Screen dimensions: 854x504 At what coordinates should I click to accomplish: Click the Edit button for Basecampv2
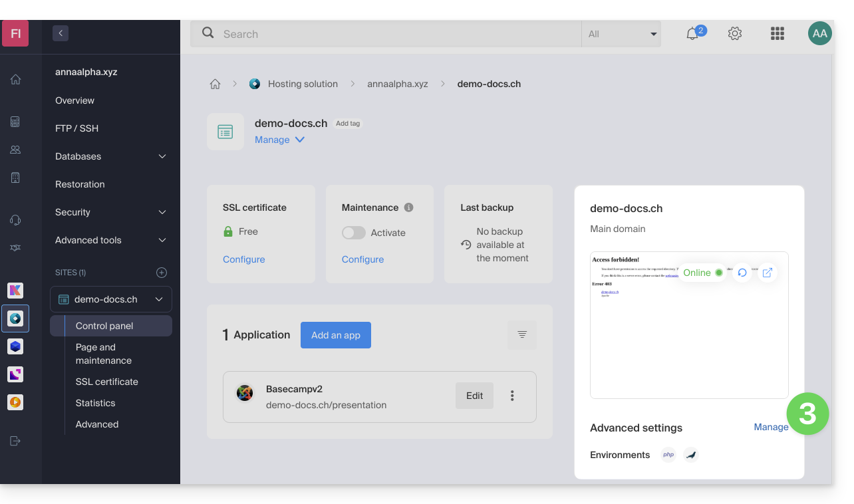click(x=474, y=396)
